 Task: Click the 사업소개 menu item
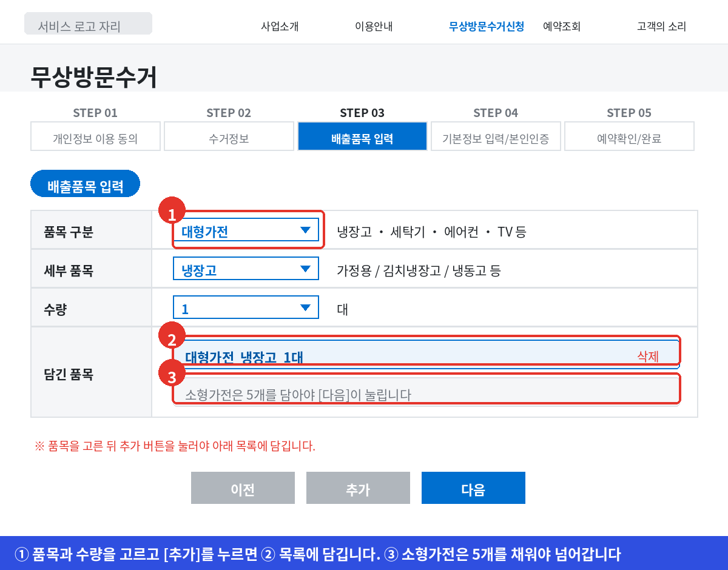pos(280,27)
